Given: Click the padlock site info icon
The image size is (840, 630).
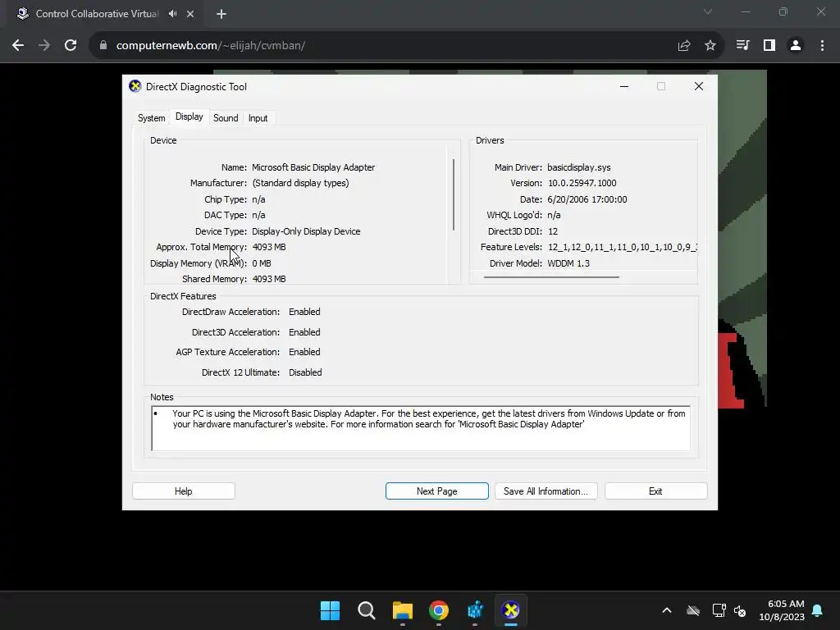Looking at the screenshot, I should click(103, 46).
